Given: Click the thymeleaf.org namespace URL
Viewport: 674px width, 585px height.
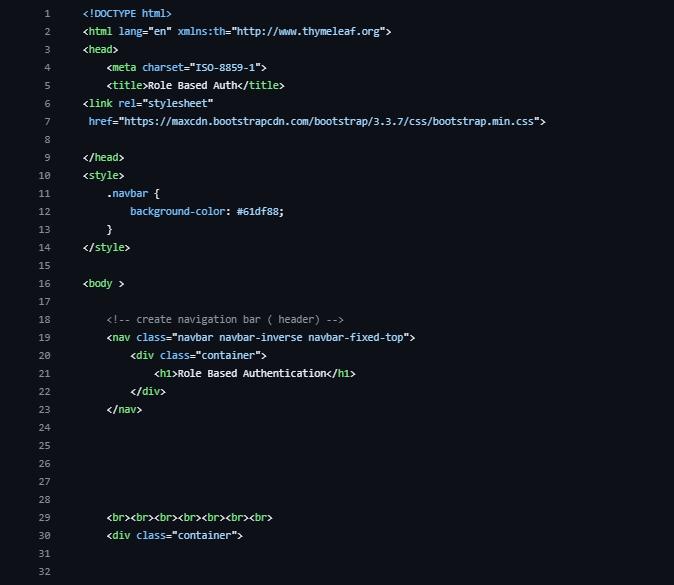Looking at the screenshot, I should pos(308,32).
